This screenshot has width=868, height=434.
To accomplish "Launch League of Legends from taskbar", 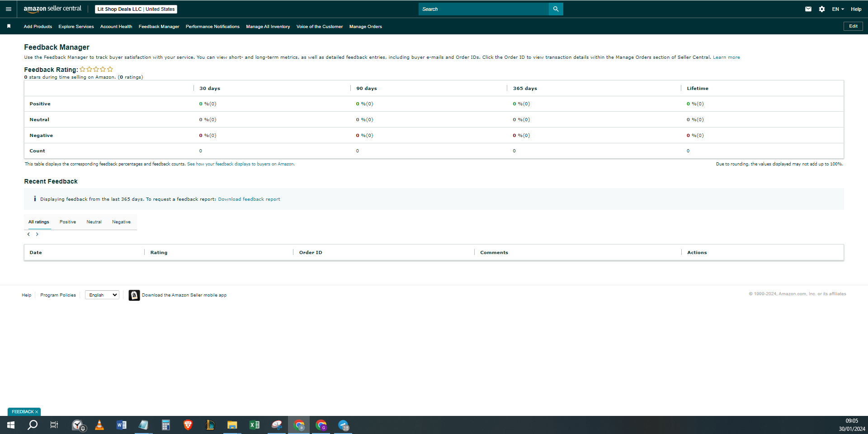I will (x=210, y=425).
